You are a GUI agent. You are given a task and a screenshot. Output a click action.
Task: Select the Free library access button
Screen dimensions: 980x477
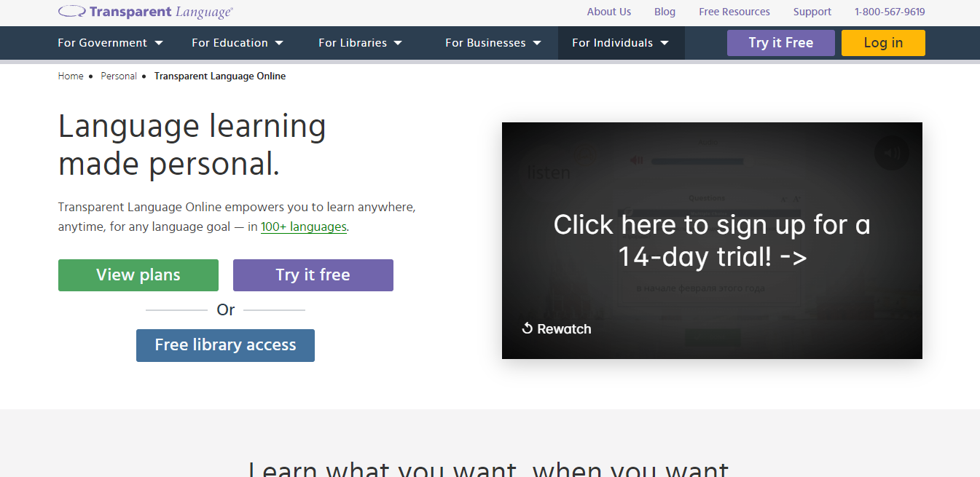pyautogui.click(x=225, y=345)
